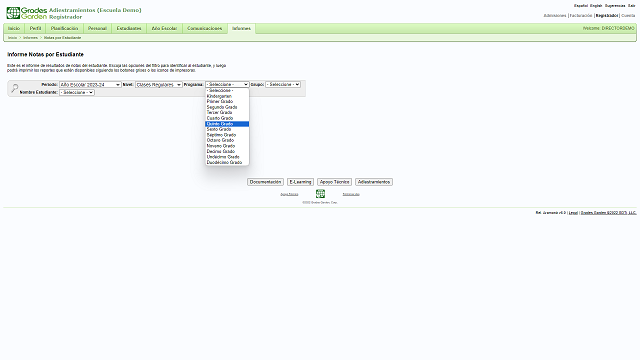
Task: Click the Documentación button
Action: coord(265,182)
